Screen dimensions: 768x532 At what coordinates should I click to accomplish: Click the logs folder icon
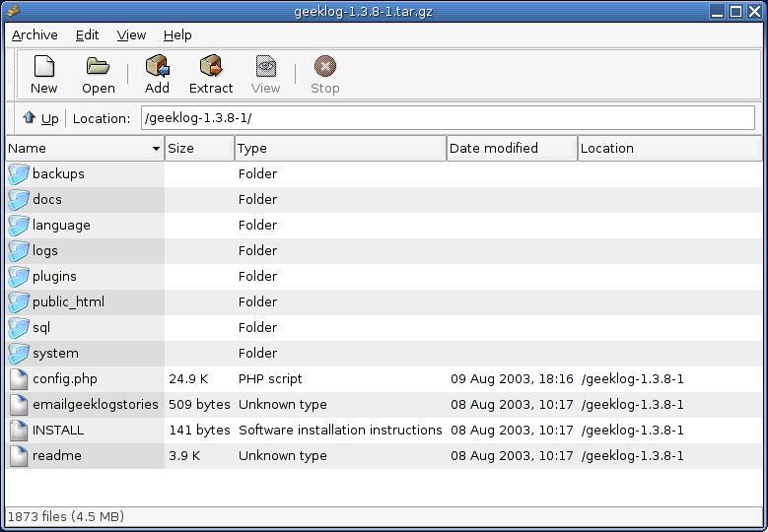pos(19,250)
